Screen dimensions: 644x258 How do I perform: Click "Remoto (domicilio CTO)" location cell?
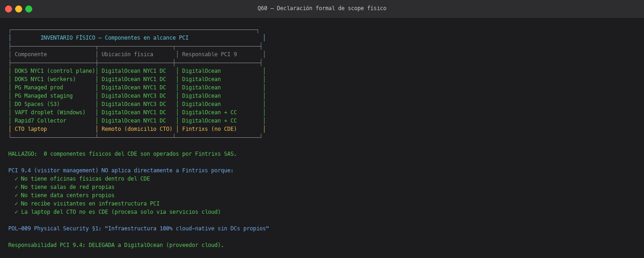click(x=137, y=129)
